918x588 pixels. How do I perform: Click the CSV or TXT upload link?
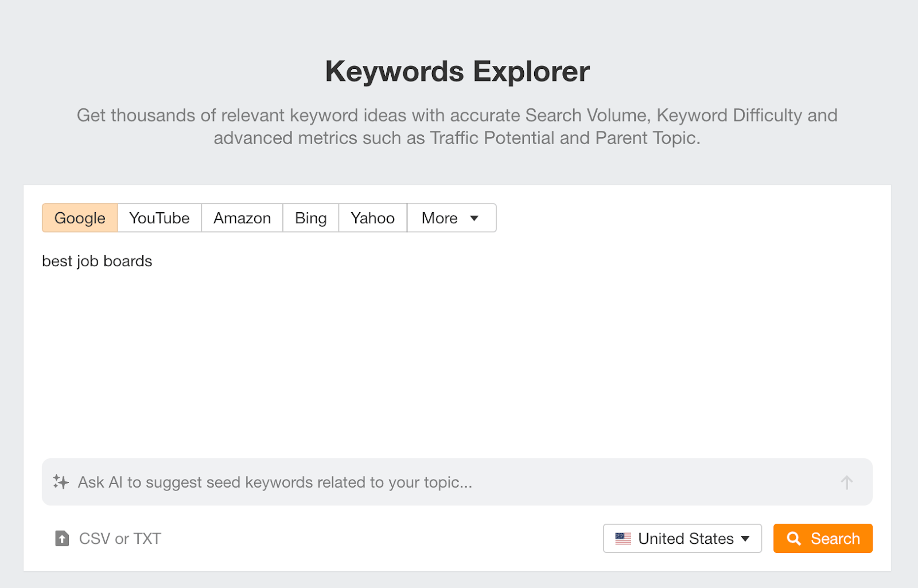[119, 538]
